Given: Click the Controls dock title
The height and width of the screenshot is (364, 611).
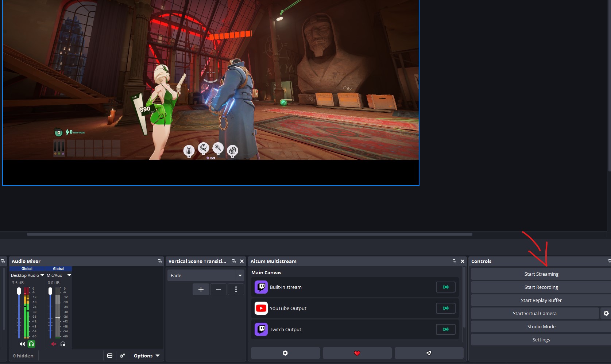Looking at the screenshot, I should (481, 261).
